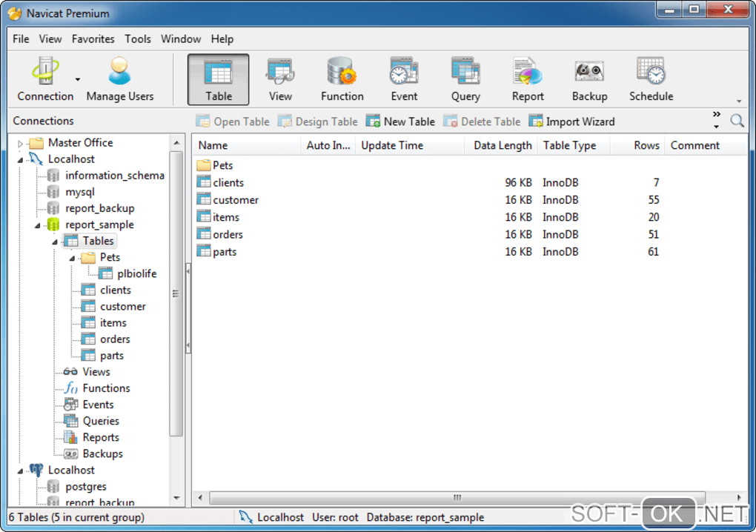The image size is (756, 532).
Task: Sort by the Name column header
Action: tap(246, 145)
